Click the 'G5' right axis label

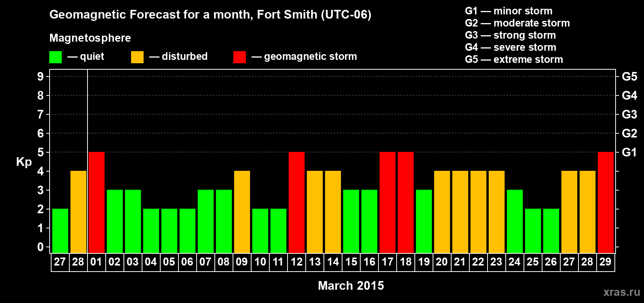coord(629,77)
